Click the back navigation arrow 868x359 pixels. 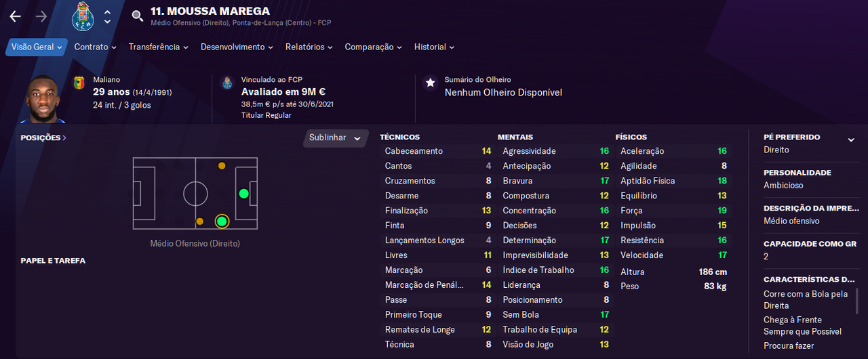(x=15, y=17)
